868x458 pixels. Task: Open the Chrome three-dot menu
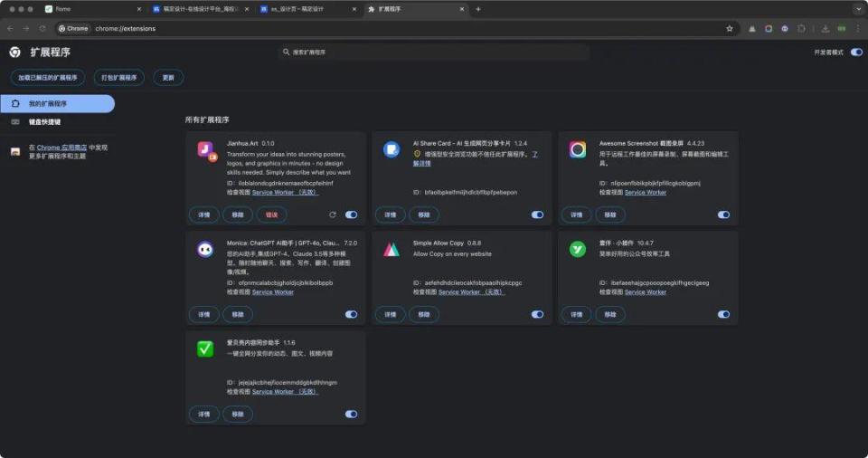point(858,28)
